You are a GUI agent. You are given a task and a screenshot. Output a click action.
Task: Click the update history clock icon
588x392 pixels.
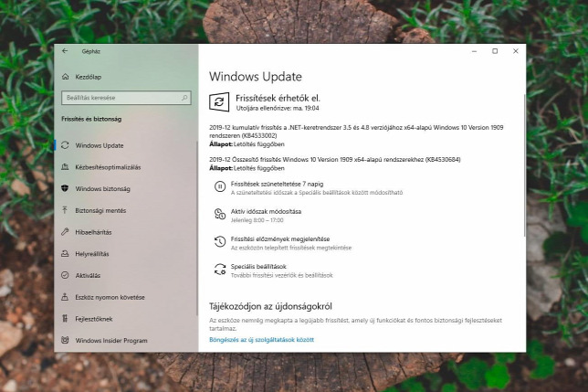[220, 241]
